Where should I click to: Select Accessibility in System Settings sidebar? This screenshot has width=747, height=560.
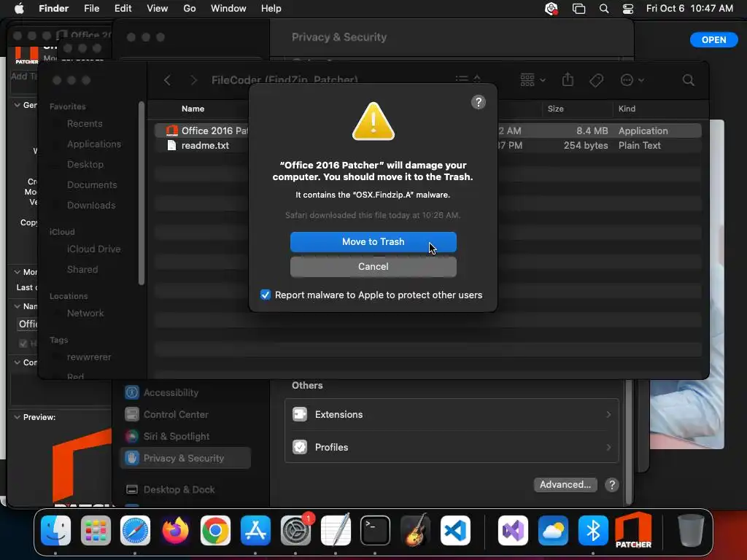coord(185,393)
